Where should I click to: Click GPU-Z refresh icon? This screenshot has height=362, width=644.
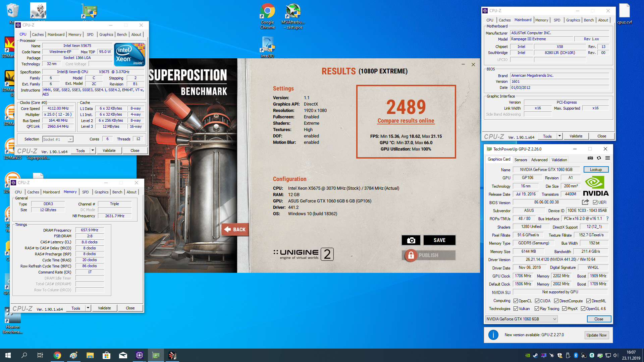599,158
